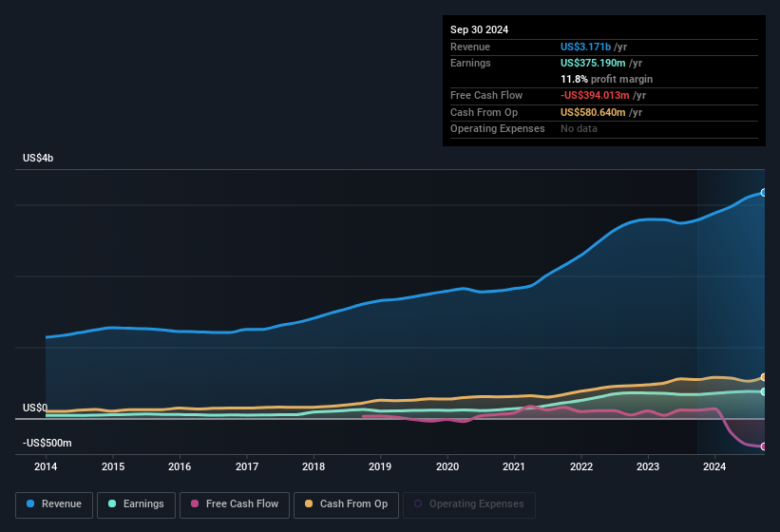The image size is (780, 532).
Task: Toggle the Earnings series legend button
Action: (x=136, y=504)
